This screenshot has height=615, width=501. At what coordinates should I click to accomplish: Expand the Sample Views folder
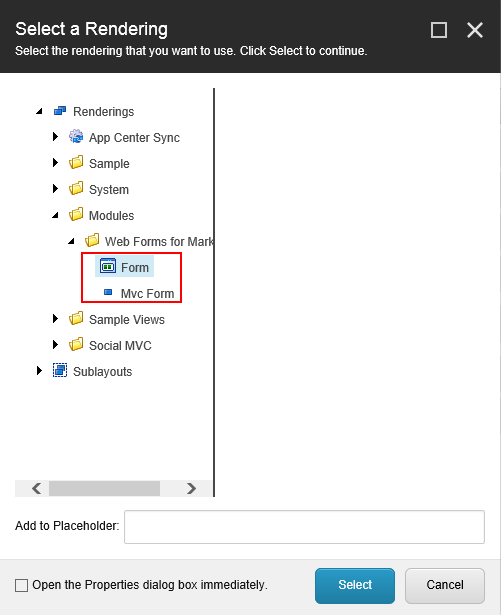coord(55,319)
